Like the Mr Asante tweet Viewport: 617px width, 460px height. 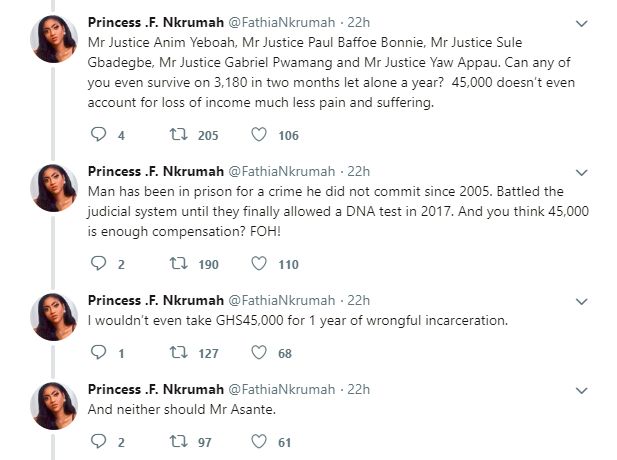tap(256, 441)
